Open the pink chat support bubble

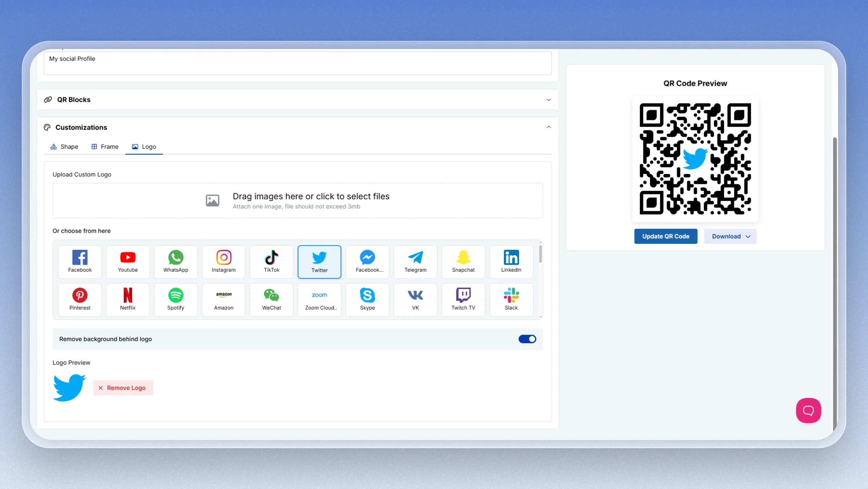click(808, 410)
